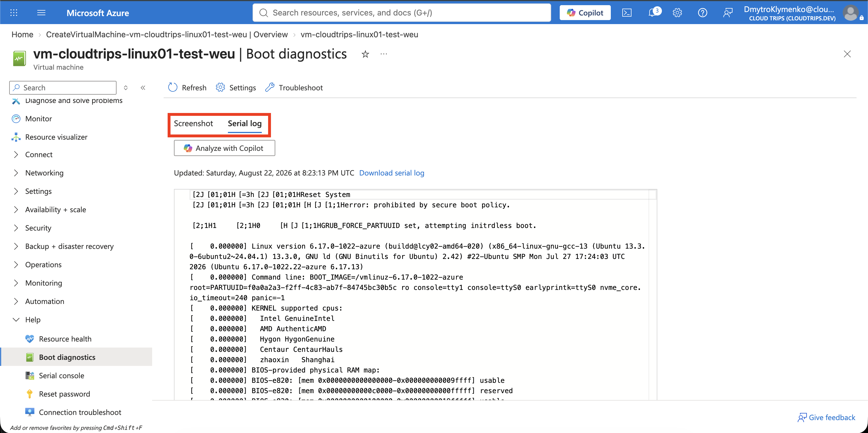
Task: Click the 'Updated: Saturday, August 22' timestamp
Action: point(264,173)
